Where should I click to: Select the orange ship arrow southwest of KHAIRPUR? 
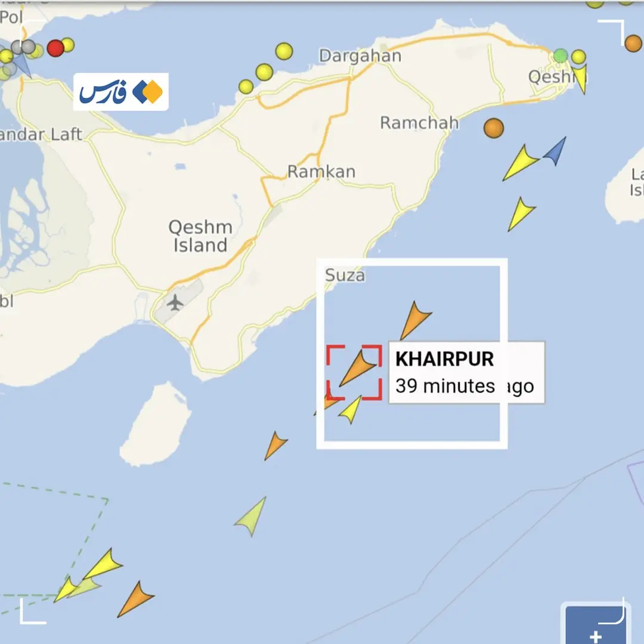click(275, 445)
